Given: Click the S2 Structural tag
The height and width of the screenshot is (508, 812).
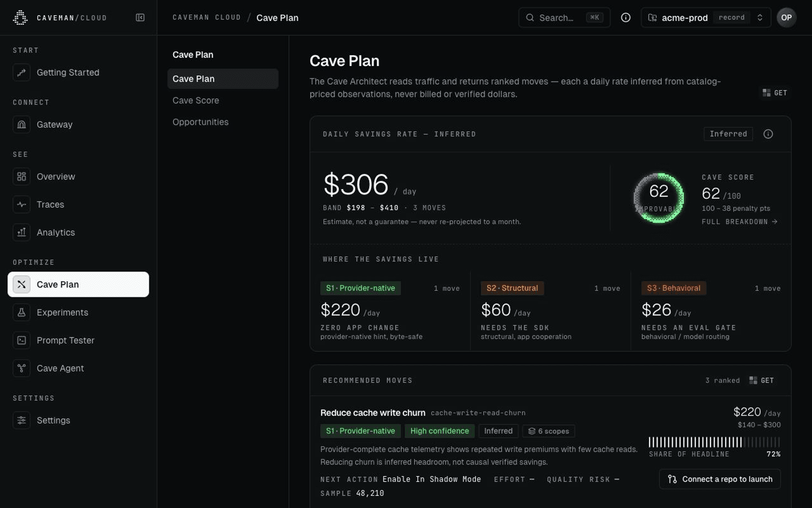Looking at the screenshot, I should (x=512, y=288).
